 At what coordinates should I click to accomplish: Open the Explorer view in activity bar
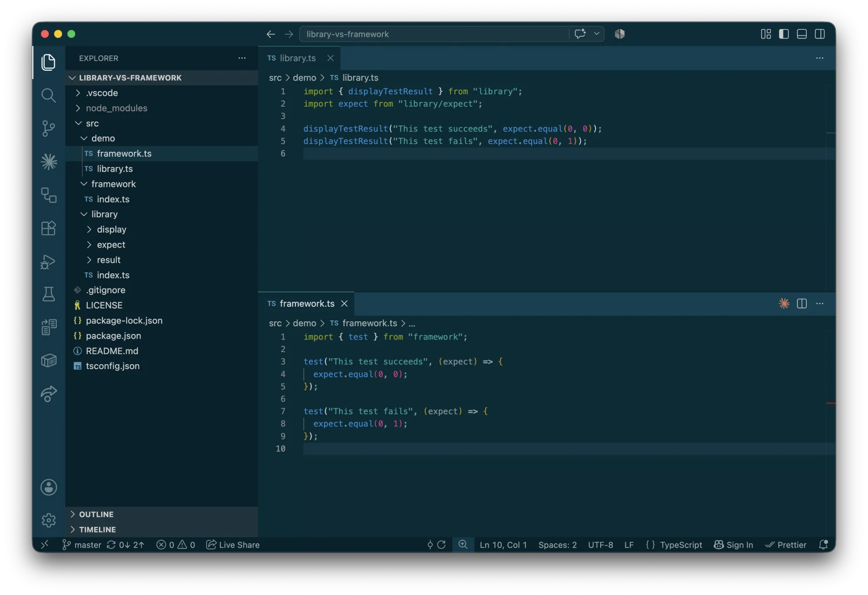[x=49, y=62]
